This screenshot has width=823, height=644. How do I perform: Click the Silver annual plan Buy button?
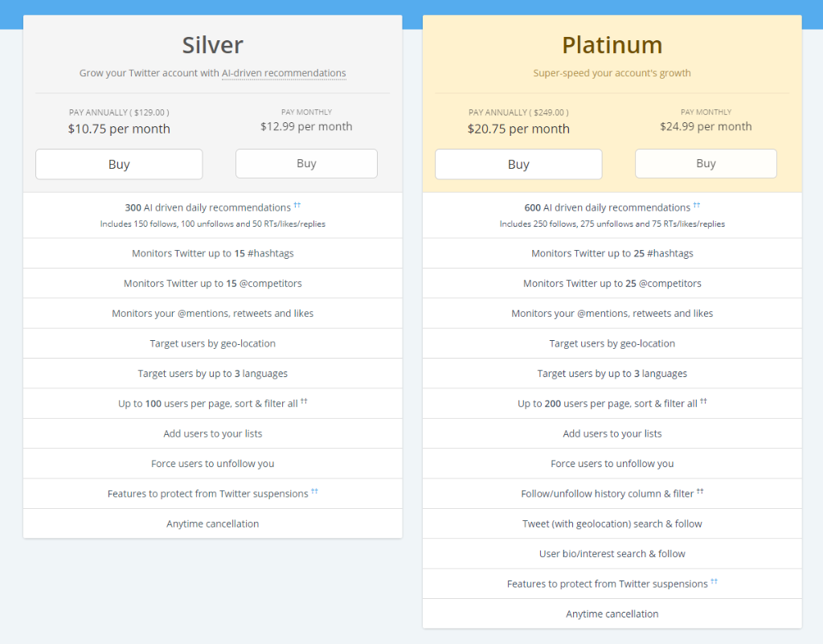pyautogui.click(x=119, y=164)
